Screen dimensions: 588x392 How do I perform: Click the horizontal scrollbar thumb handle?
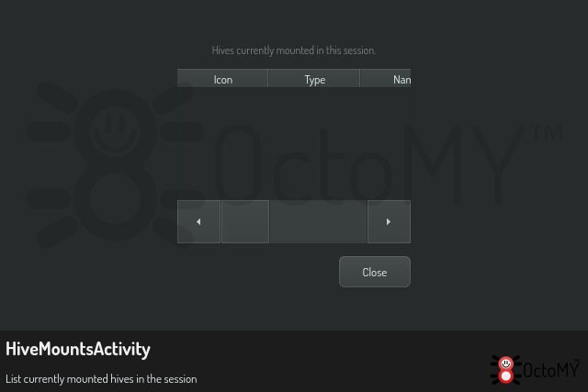click(245, 221)
